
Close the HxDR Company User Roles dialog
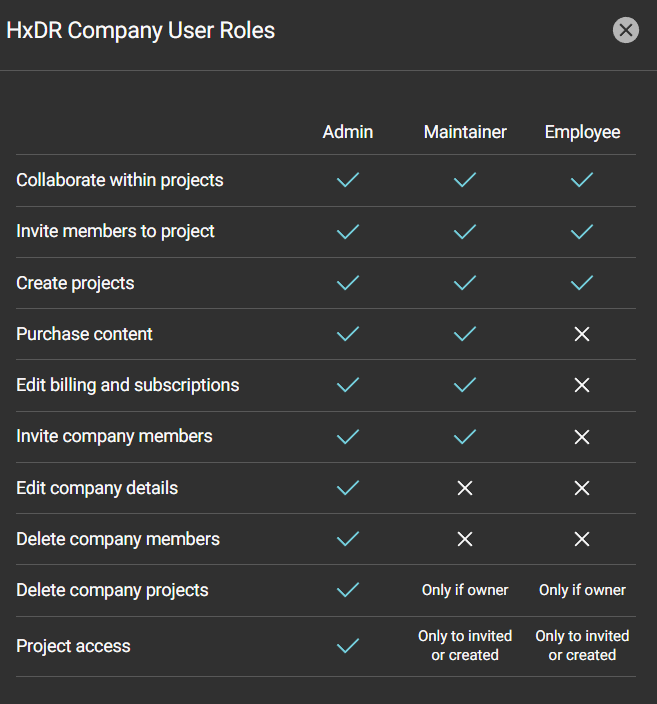pyautogui.click(x=626, y=30)
